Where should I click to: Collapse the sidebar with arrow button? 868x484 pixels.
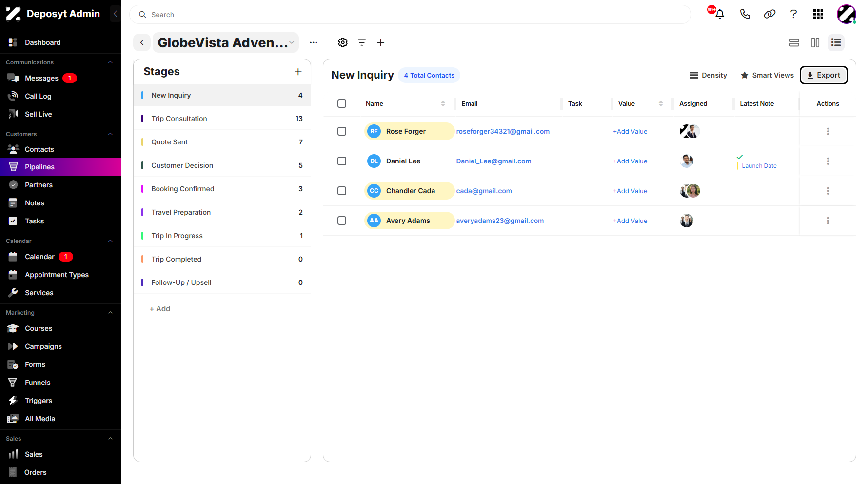click(115, 14)
